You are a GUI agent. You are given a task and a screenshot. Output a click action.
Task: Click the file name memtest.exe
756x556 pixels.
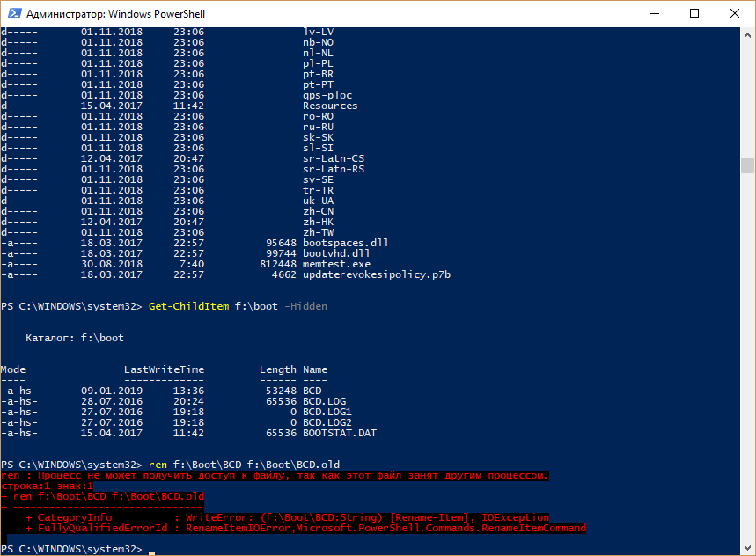pos(336,264)
